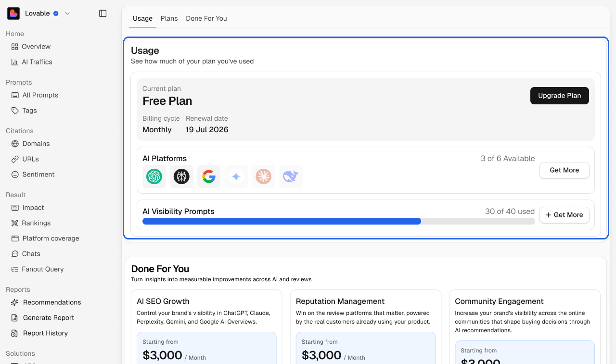This screenshot has height=364, width=616.
Task: Open Platform coverage icon
Action: pyautogui.click(x=15, y=238)
